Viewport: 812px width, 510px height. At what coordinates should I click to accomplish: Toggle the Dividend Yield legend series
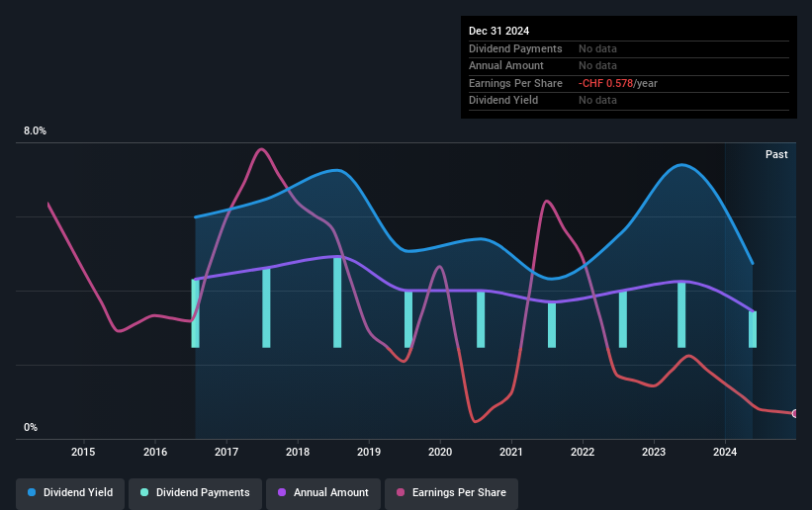point(70,492)
